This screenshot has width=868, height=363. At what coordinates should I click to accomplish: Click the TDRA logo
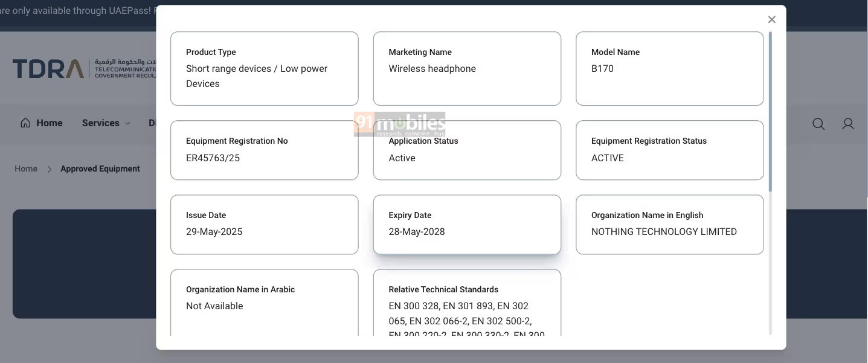click(x=48, y=69)
